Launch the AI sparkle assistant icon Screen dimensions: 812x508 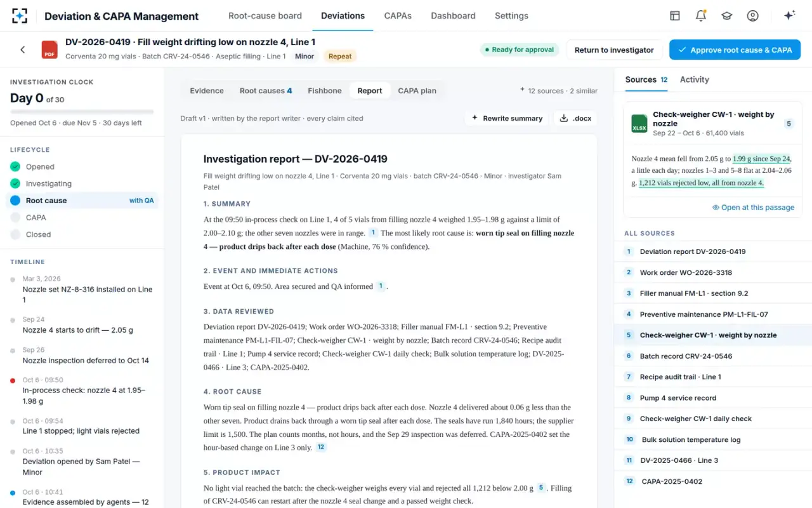point(790,16)
